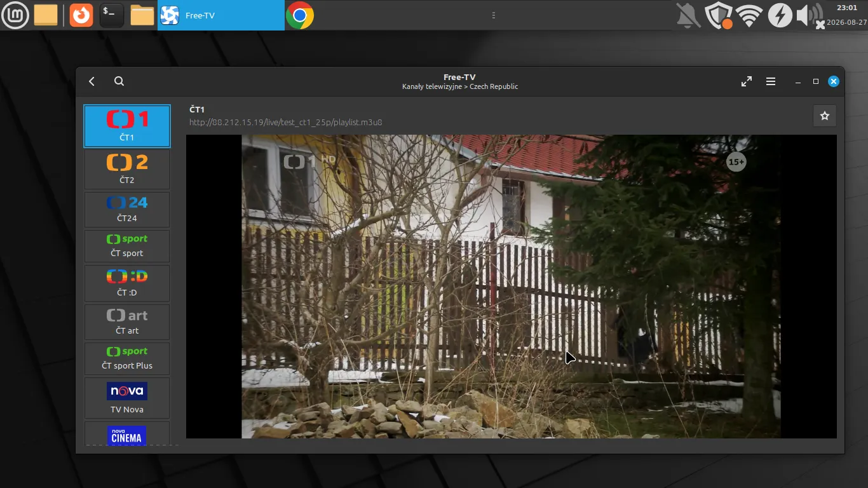The height and width of the screenshot is (488, 868).
Task: Tune in to ČT art
Action: 127,322
